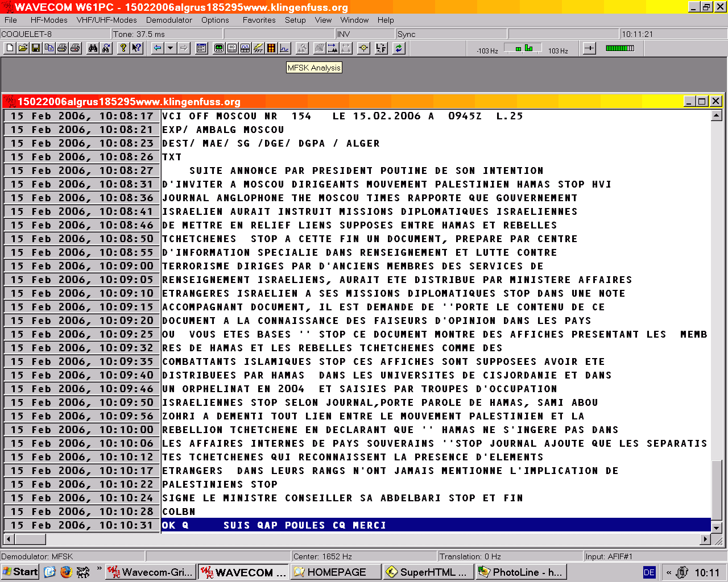Click the green and blue refresh arrows icon
This screenshot has height=582, width=728.
coord(399,48)
